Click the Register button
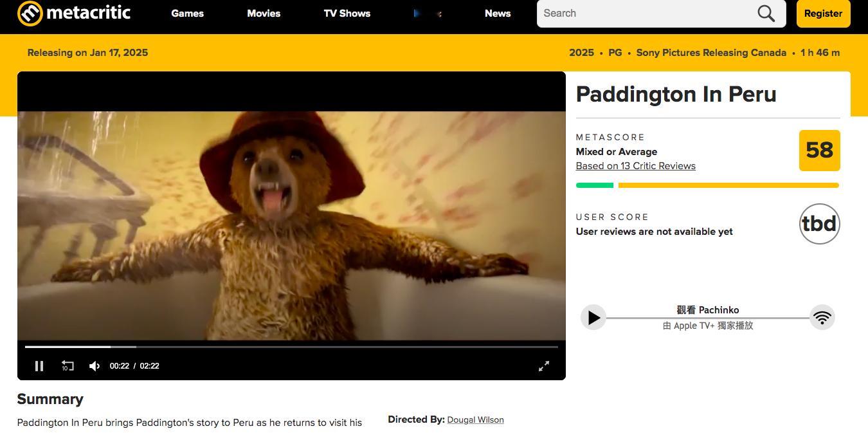The height and width of the screenshot is (433, 868). [824, 14]
